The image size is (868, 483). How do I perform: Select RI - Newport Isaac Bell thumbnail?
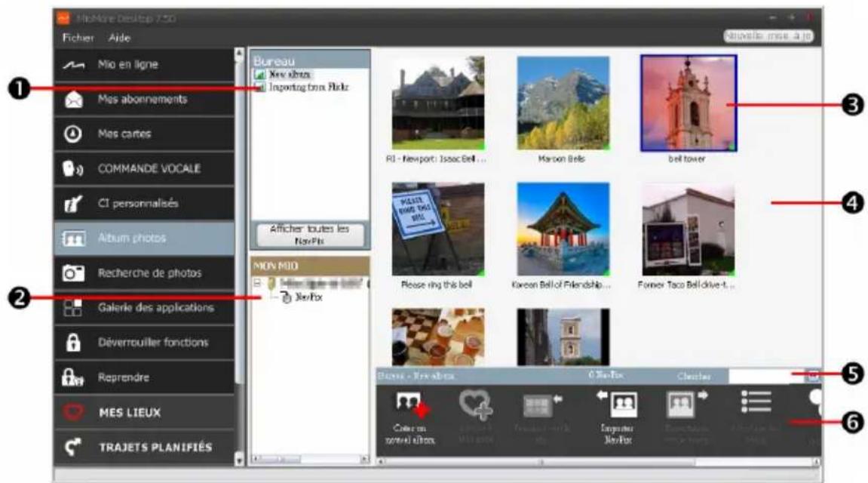pyautogui.click(x=438, y=103)
